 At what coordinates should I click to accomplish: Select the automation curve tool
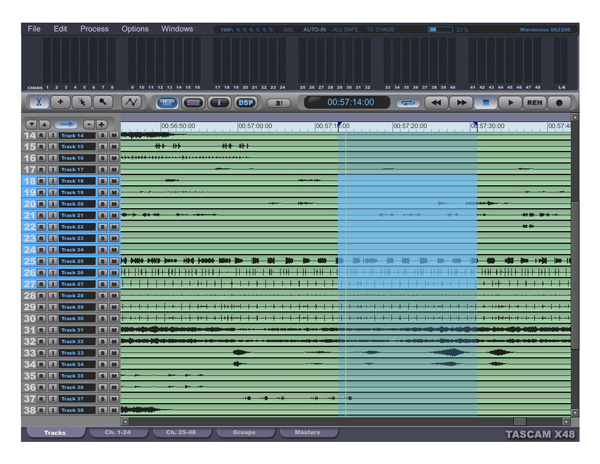pyautogui.click(x=131, y=102)
